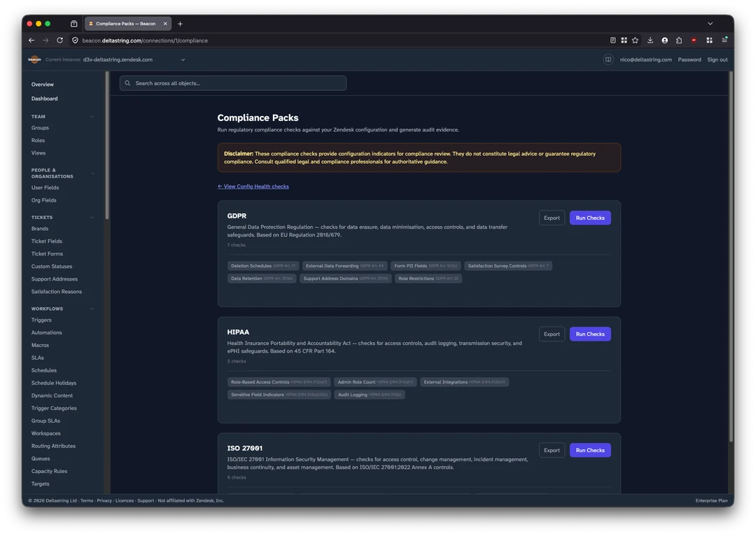
Task: Follow the View Config Health checks link
Action: 253,187
